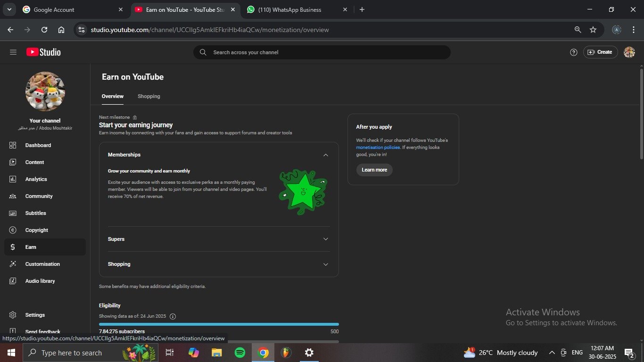Focus the Search across your channel field

click(322, 52)
